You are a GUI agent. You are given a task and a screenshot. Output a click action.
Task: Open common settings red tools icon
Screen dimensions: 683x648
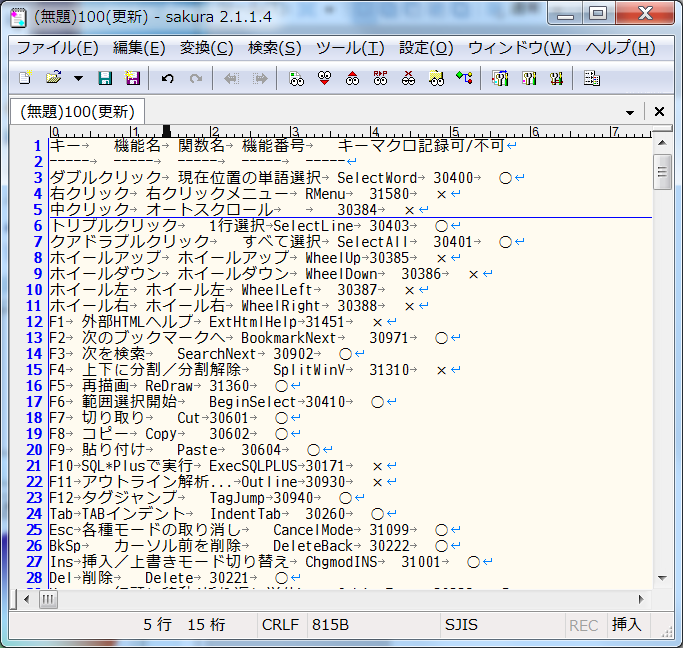[x=556, y=78]
